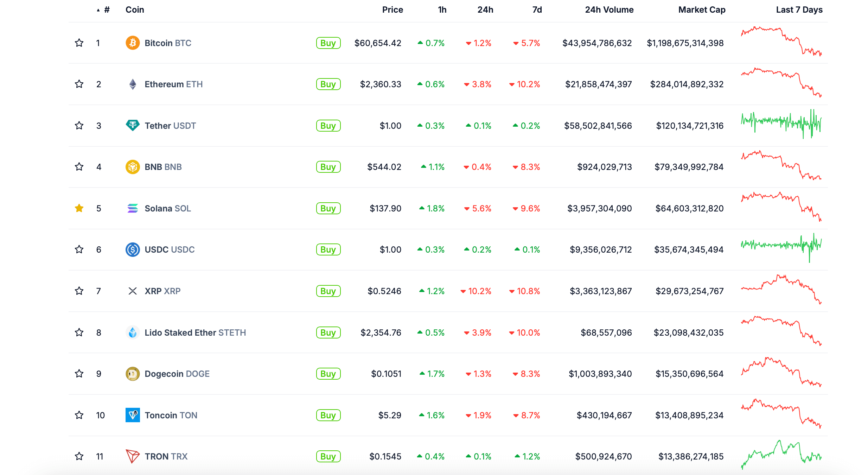Image resolution: width=868 pixels, height=475 pixels.
Task: Click the Buy button for Toncoin
Action: click(x=328, y=415)
